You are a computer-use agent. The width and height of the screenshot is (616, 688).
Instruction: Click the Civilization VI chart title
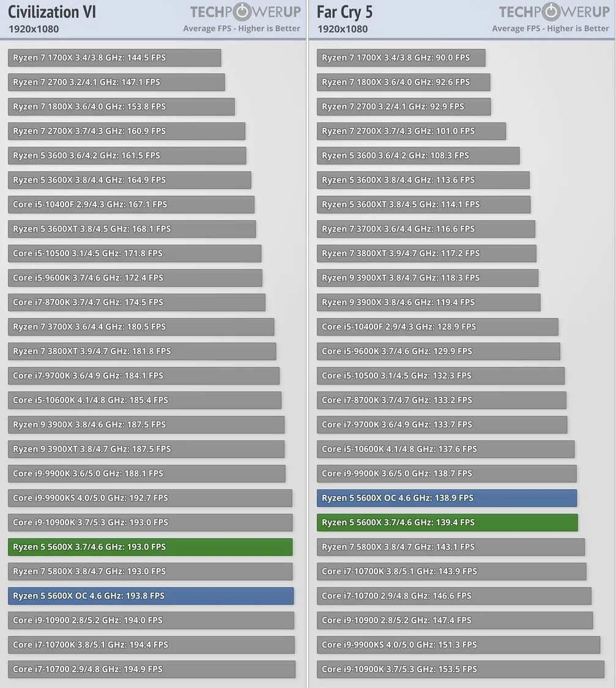pos(52,12)
